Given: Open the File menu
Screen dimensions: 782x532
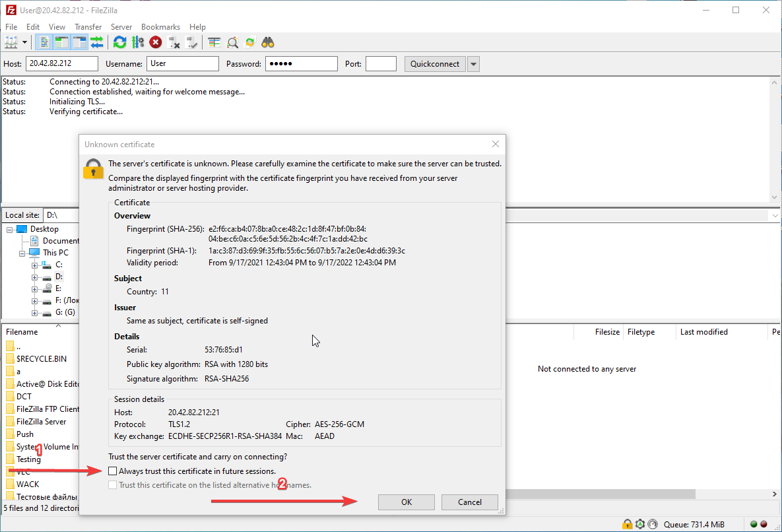Looking at the screenshot, I should (x=11, y=27).
